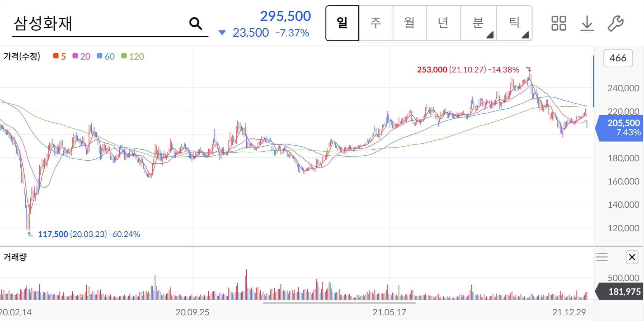Click the 삼성화재 stock search field

[x=110, y=24]
